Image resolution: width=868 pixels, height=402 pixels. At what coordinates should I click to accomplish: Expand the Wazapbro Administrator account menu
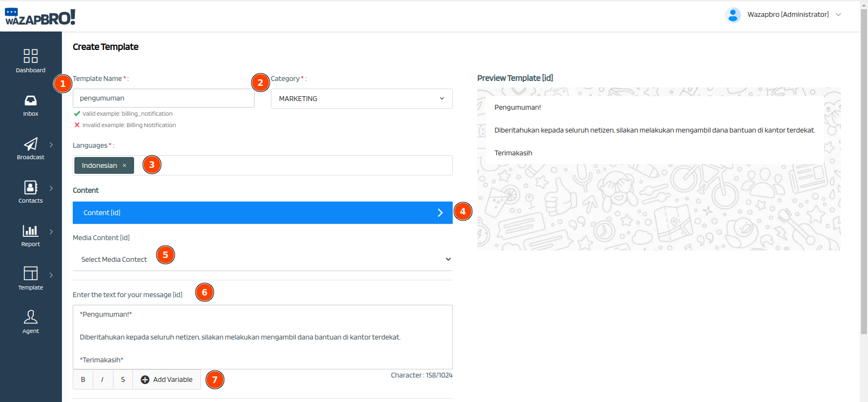click(838, 15)
